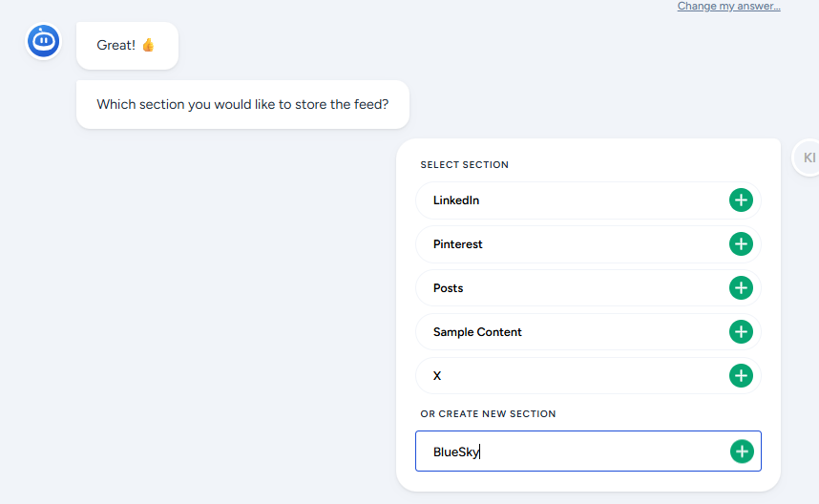Add feed using Posts plus icon
This screenshot has width=819, height=504.
(x=741, y=288)
